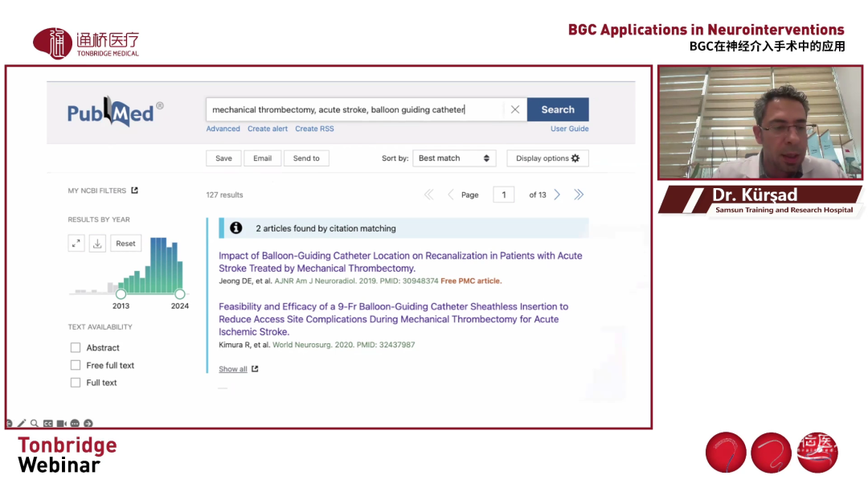Enable the Abstract filter checkbox
This screenshot has height=488, width=868.
[76, 348]
